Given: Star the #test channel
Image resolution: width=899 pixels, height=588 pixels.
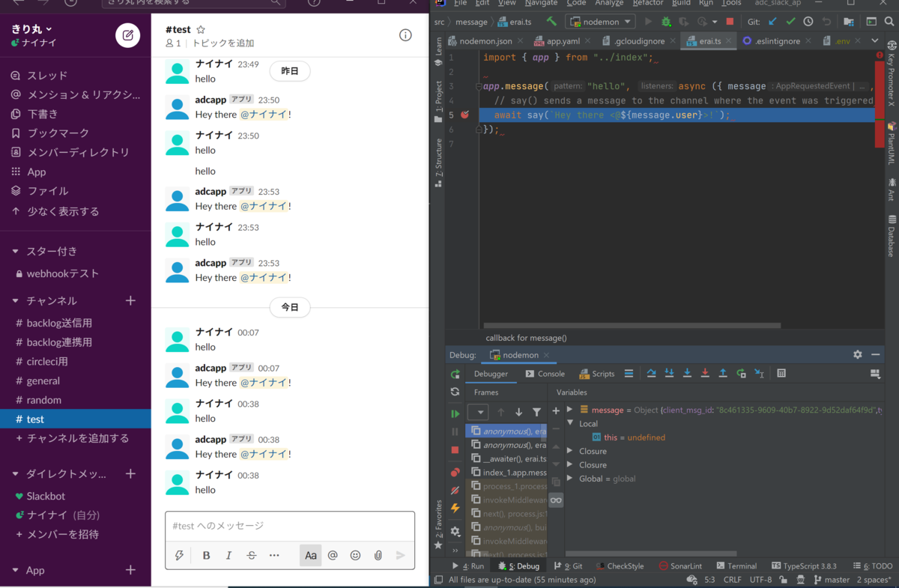Looking at the screenshot, I should click(200, 30).
